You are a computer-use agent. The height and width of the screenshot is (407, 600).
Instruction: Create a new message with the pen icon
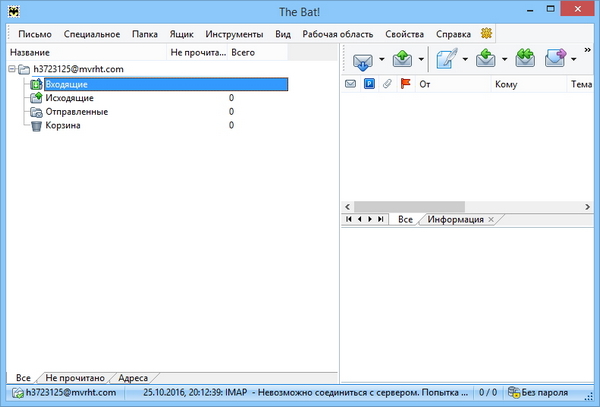tap(446, 59)
